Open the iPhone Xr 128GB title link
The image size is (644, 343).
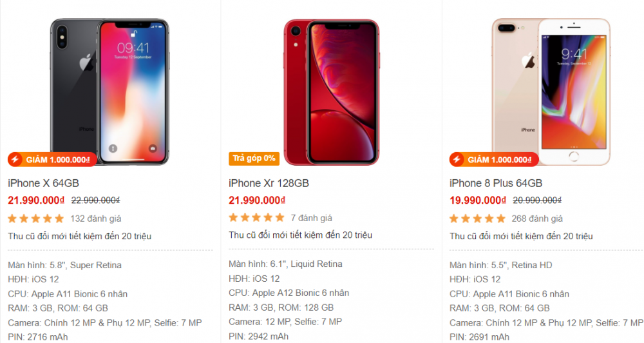point(269,183)
